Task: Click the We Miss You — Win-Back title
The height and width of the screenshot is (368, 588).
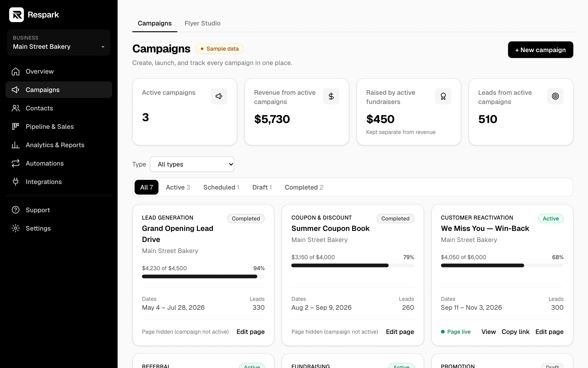Action: [485, 228]
